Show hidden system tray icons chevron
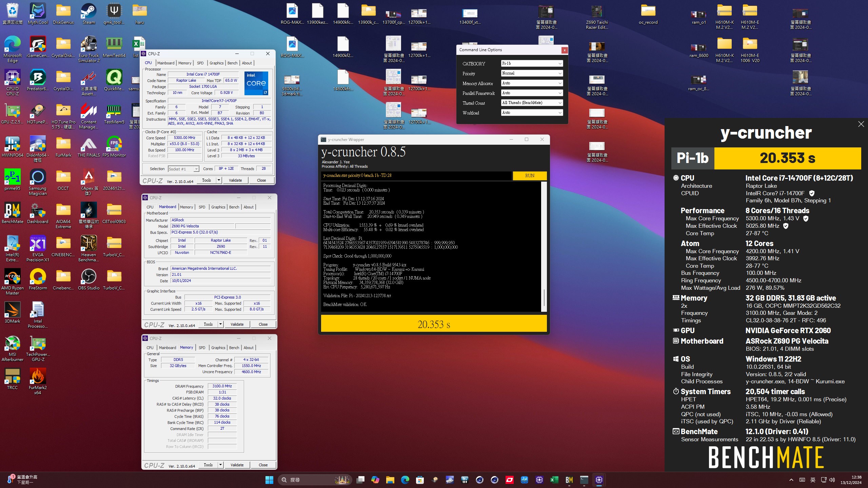The width and height of the screenshot is (868, 488). click(791, 480)
